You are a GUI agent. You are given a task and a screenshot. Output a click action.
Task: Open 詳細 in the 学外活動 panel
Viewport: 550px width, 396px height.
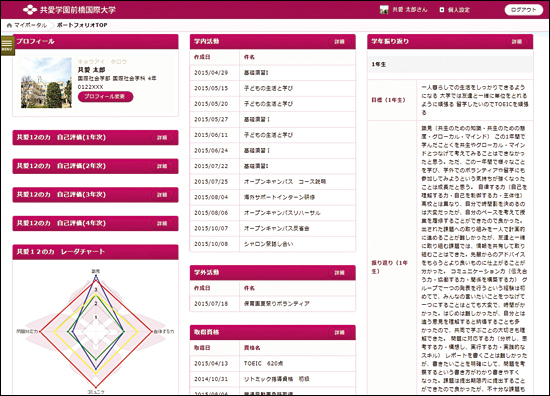pos(340,273)
